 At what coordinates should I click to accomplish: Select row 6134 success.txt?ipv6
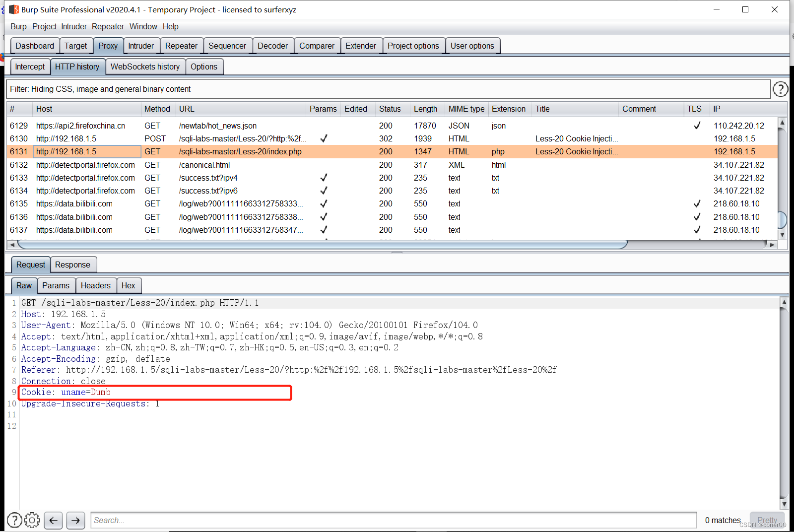click(392, 191)
